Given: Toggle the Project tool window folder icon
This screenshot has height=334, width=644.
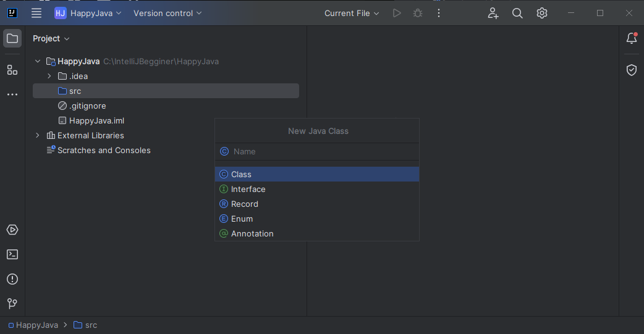Looking at the screenshot, I should tap(12, 38).
